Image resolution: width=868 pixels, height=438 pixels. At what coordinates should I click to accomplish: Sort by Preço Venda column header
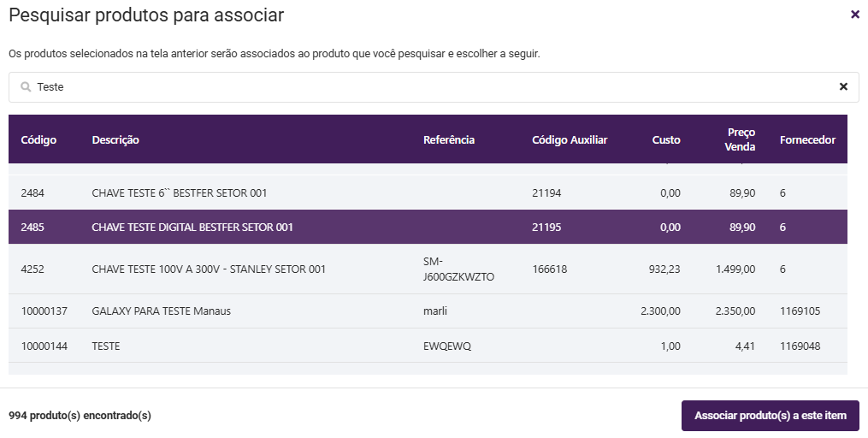741,139
